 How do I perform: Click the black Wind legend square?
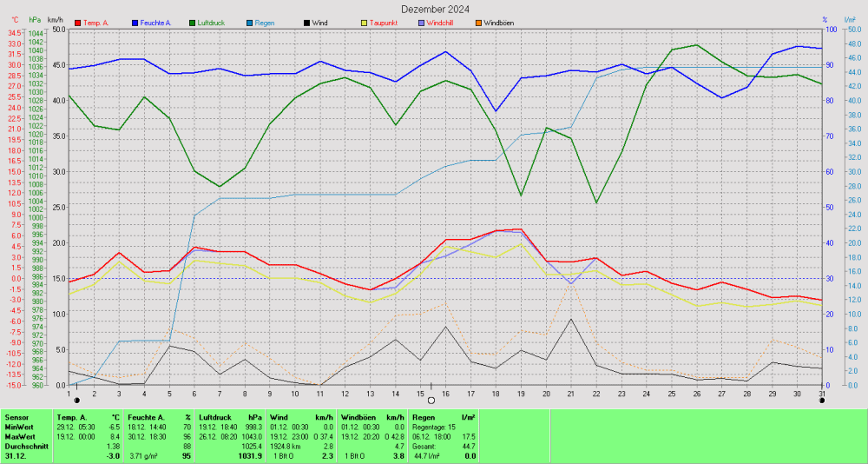point(307,22)
